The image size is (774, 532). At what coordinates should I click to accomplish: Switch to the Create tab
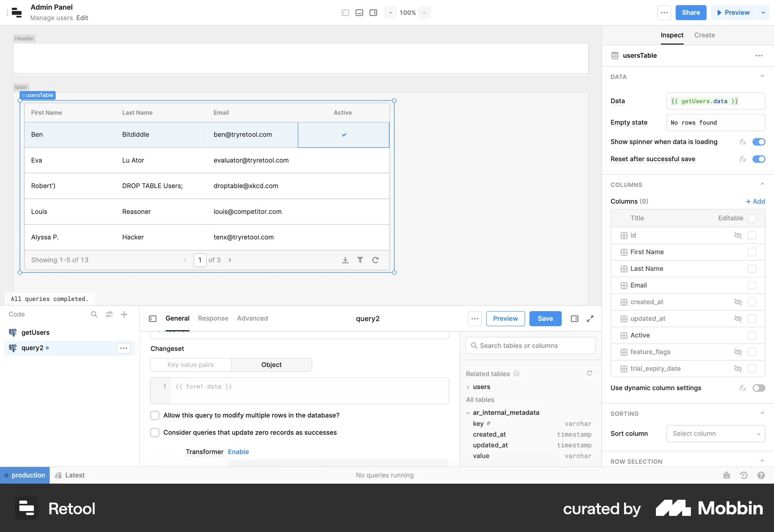(704, 35)
